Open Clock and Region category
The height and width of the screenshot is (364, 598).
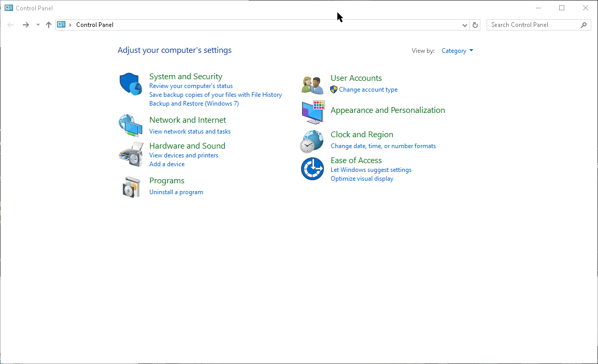point(362,135)
